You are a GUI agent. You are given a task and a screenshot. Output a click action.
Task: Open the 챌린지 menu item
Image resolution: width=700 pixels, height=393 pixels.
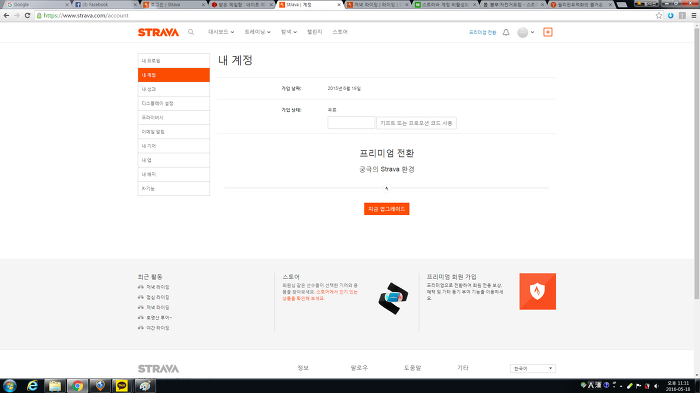click(314, 32)
